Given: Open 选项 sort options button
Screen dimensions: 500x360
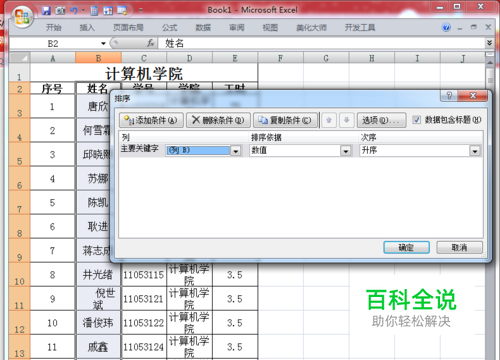Looking at the screenshot, I should pyautogui.click(x=381, y=120).
